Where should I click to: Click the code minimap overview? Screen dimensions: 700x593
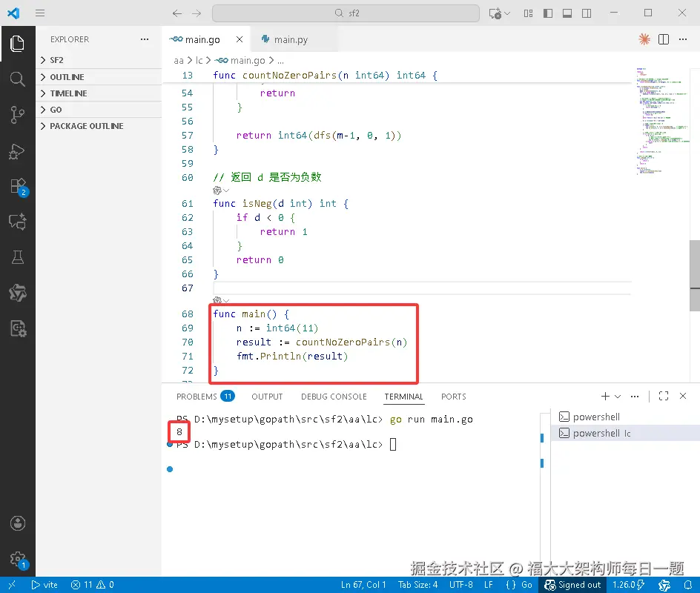point(662,122)
